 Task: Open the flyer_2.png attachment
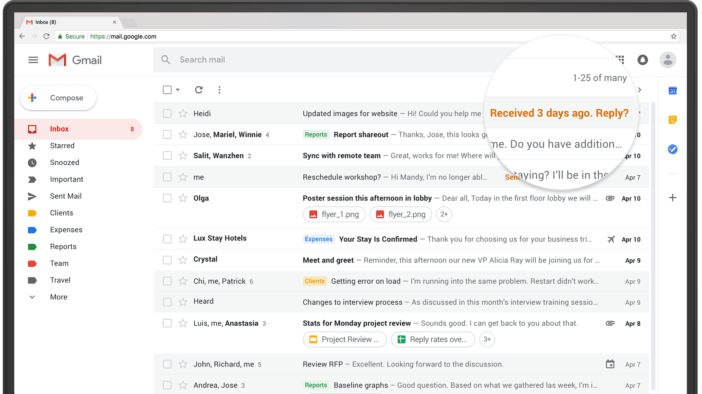401,214
